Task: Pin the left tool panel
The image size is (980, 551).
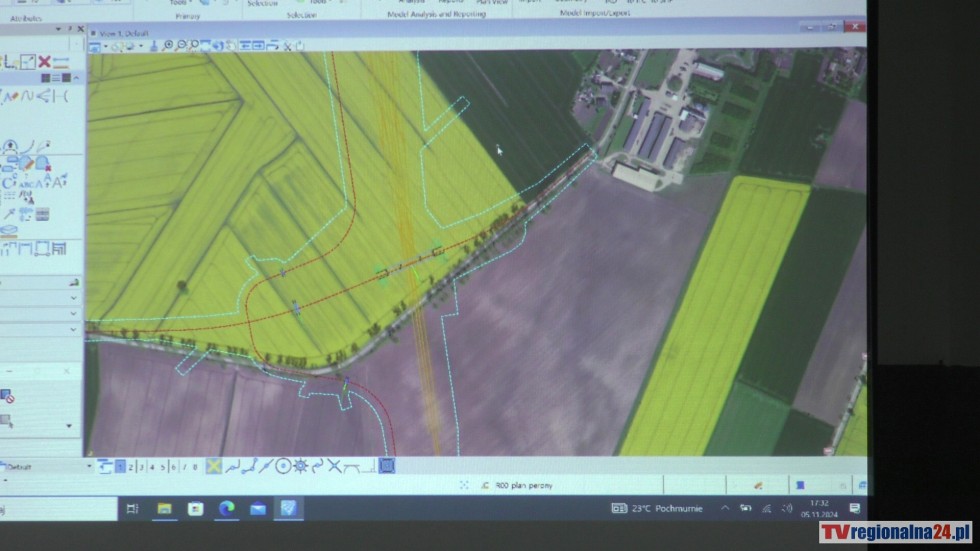Action: point(69,29)
